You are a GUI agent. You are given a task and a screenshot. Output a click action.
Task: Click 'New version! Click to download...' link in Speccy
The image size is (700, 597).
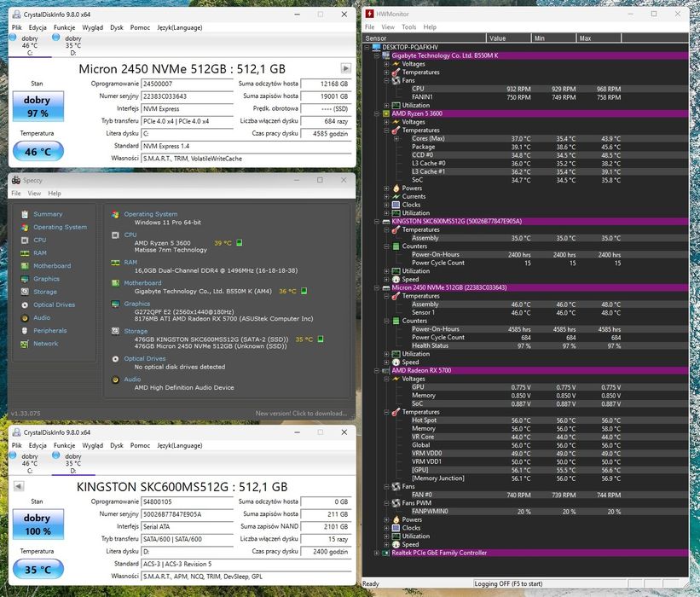301,414
